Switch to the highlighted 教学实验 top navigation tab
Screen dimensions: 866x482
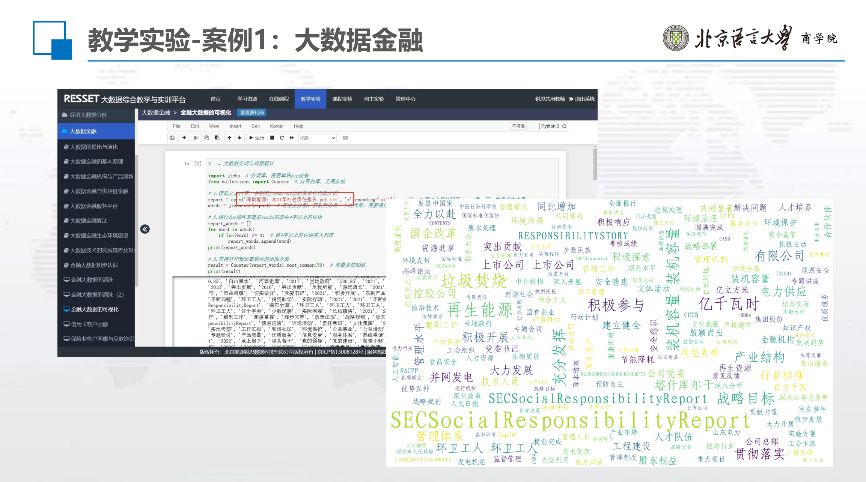309,99
